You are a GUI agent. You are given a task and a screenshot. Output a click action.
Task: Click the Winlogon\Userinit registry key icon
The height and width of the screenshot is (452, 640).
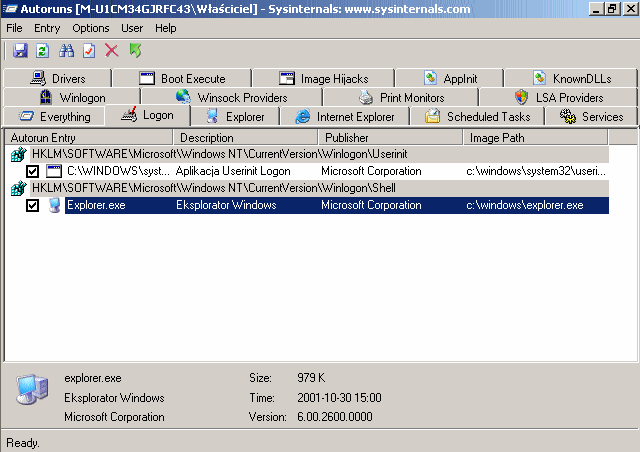[18, 154]
